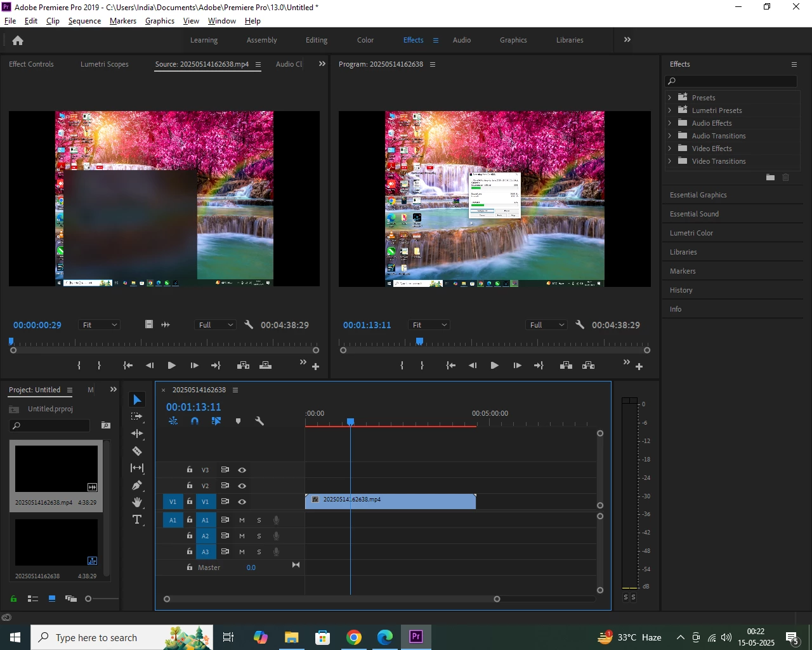Viewport: 812px width, 650px height.
Task: Step forward one frame in Program monitor
Action: pyautogui.click(x=517, y=365)
